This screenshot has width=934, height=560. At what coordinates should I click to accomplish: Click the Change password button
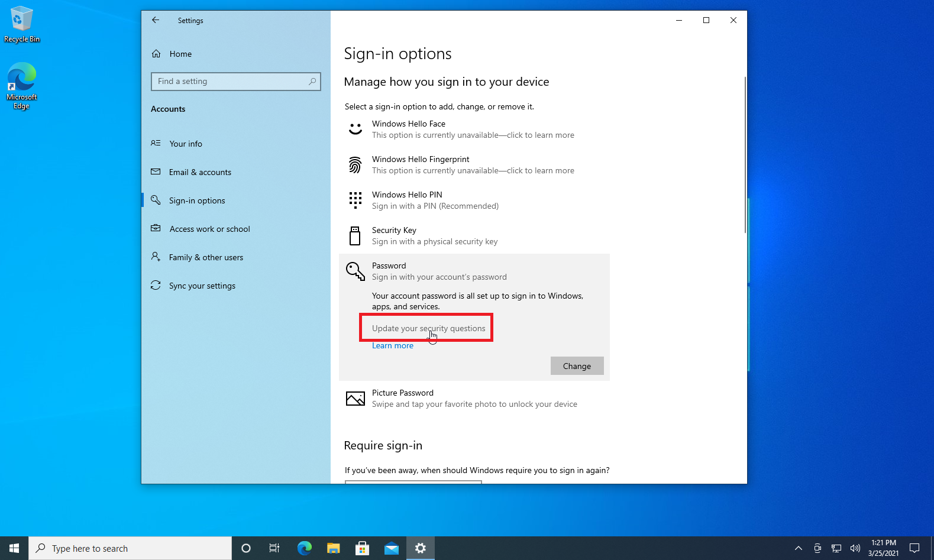point(577,366)
